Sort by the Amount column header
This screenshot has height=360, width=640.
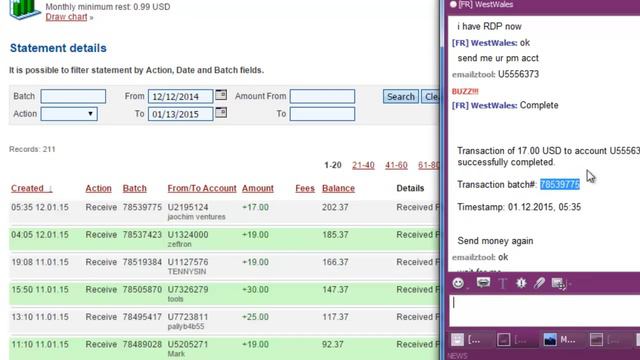258,188
